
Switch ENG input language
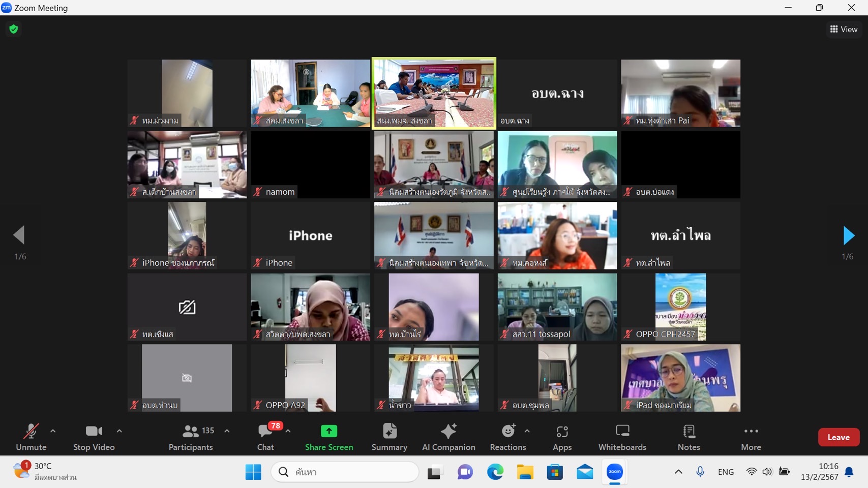726,472
